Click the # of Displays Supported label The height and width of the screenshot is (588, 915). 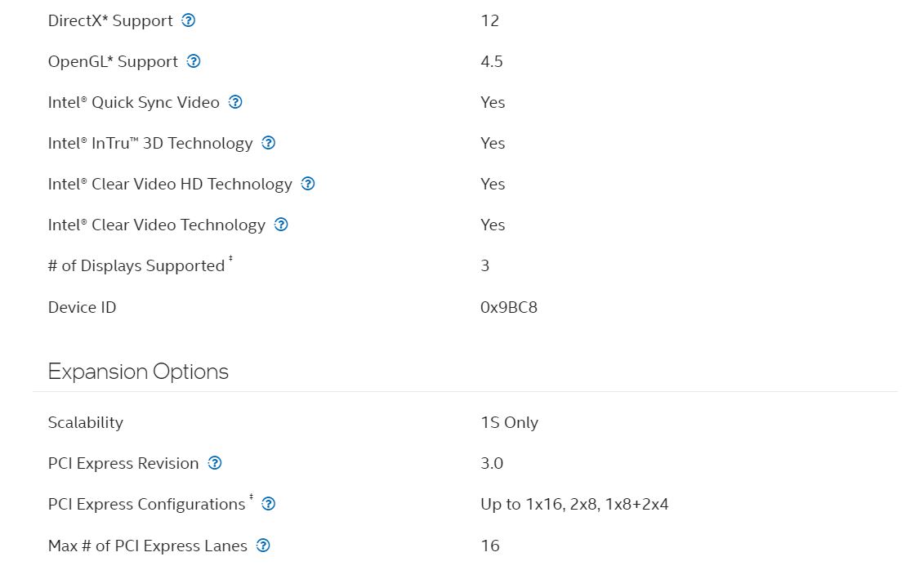pyautogui.click(x=136, y=266)
